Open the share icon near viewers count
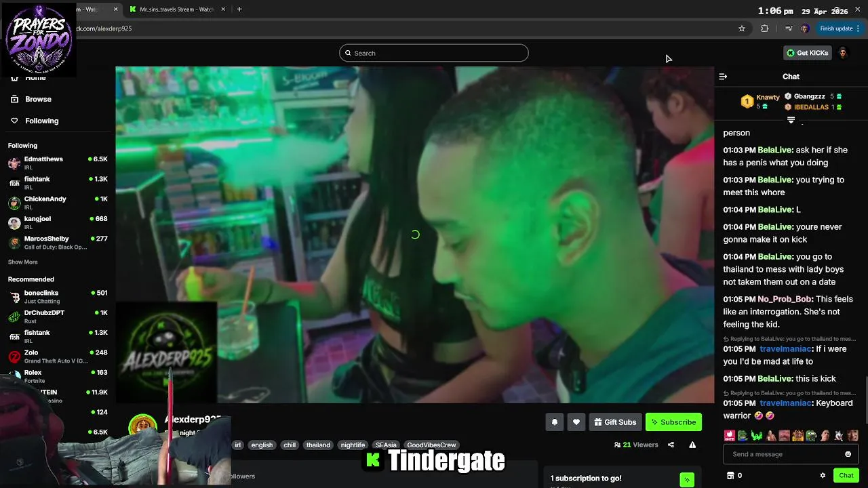Screen dimensions: 868x488 pos(671,445)
